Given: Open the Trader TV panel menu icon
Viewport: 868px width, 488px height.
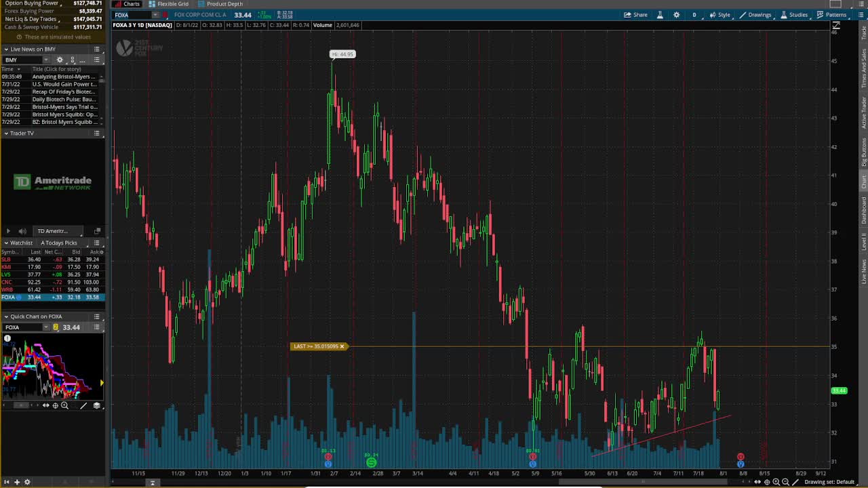Looking at the screenshot, I should click(x=97, y=134).
